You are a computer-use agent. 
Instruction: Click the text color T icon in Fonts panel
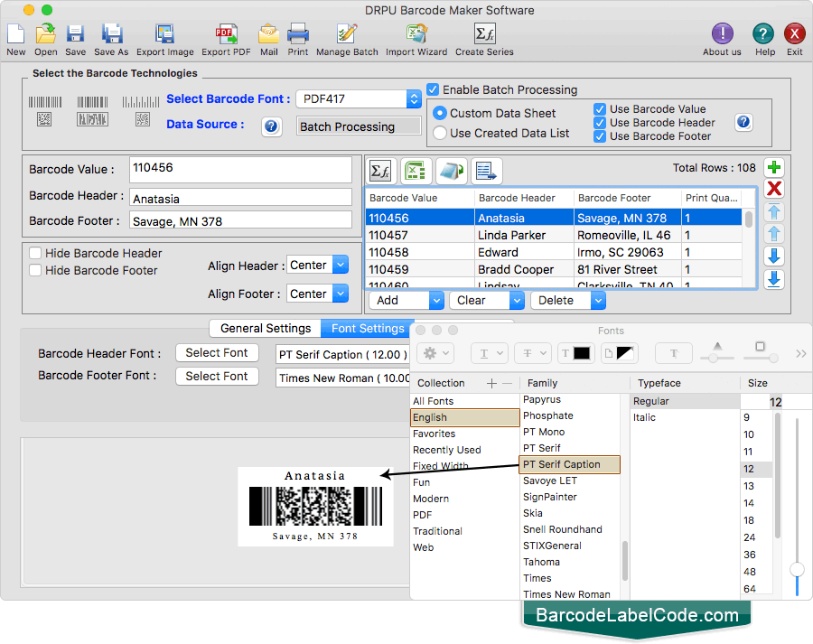pos(575,354)
